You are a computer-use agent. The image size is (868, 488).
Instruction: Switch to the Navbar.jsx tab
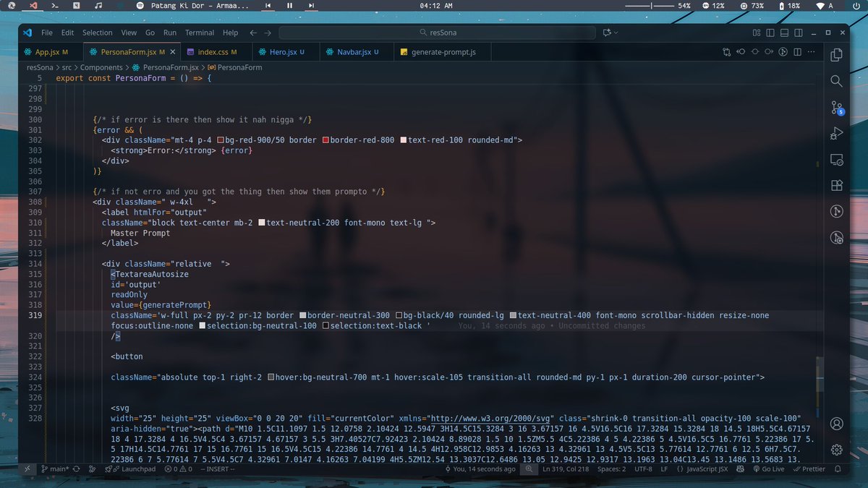[x=357, y=52]
